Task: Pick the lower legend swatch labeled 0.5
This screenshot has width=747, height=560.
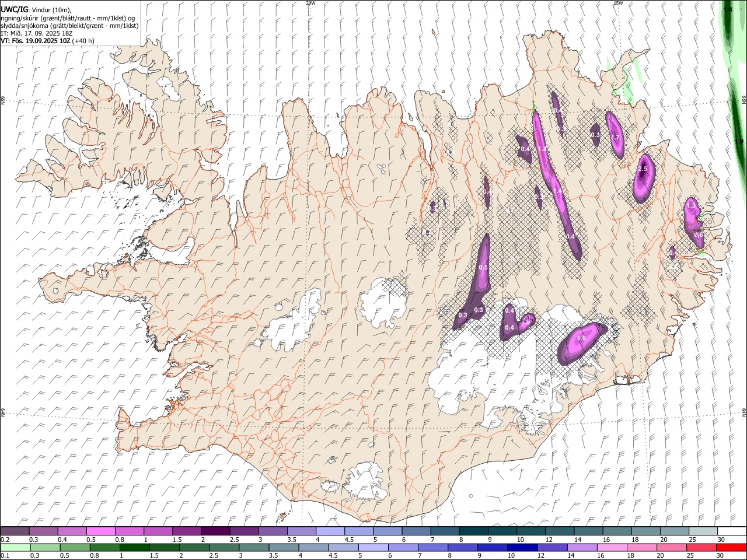Action: pos(75,547)
